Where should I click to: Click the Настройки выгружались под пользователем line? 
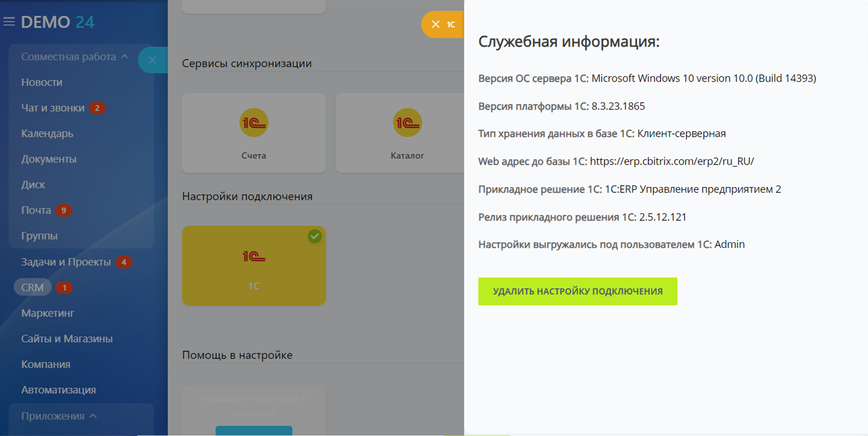(612, 245)
